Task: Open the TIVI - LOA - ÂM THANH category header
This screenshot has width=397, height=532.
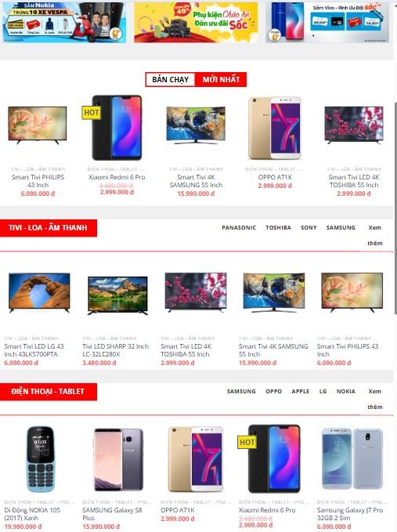Action: tap(48, 228)
